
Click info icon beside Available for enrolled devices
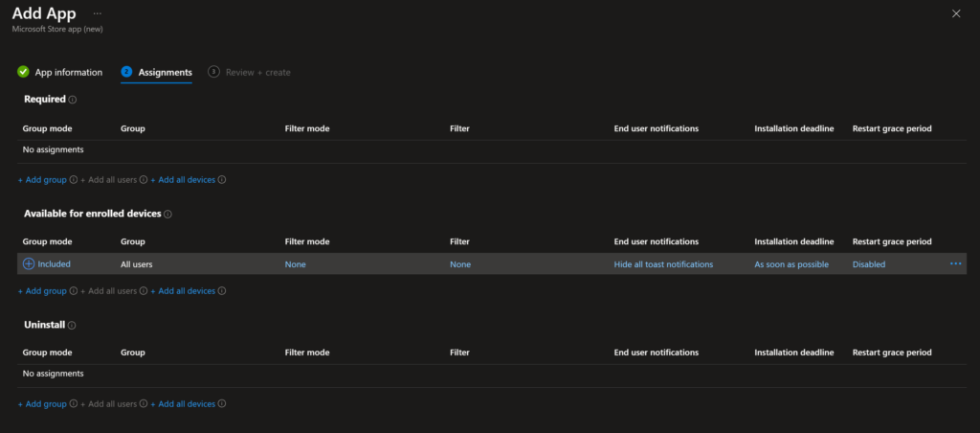pyautogui.click(x=167, y=214)
